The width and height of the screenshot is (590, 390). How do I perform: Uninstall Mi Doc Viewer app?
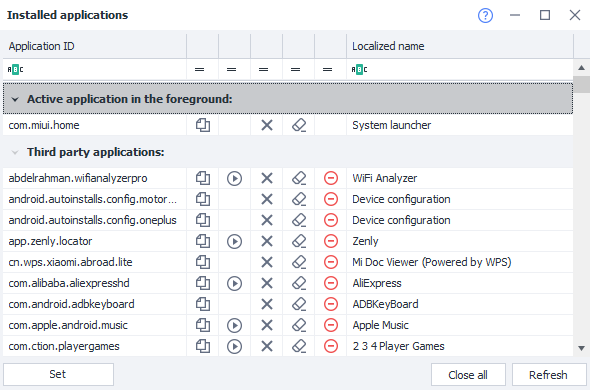(x=331, y=262)
